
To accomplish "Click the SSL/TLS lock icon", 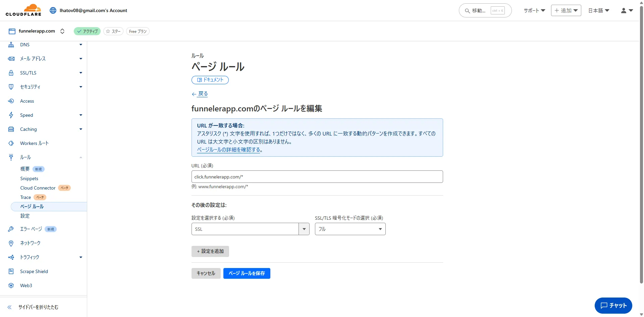I will 11,73.
